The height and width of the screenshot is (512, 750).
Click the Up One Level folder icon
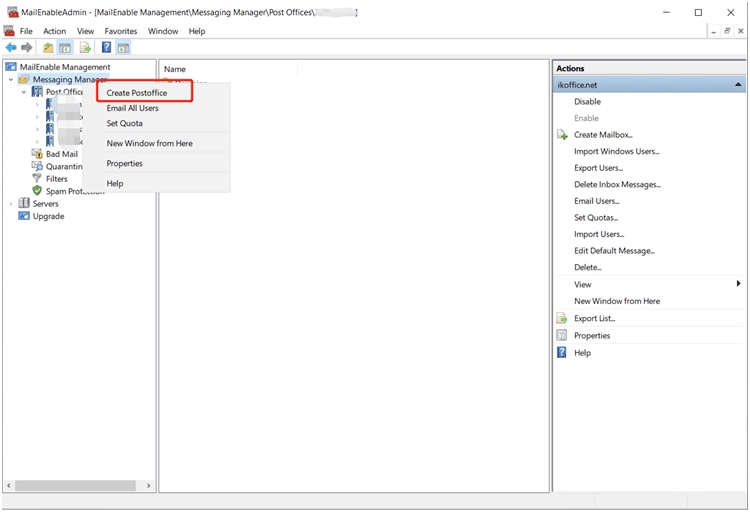[48, 47]
